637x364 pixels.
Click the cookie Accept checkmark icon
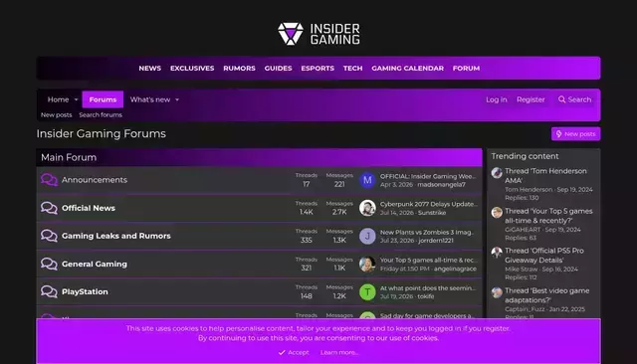pos(282,353)
